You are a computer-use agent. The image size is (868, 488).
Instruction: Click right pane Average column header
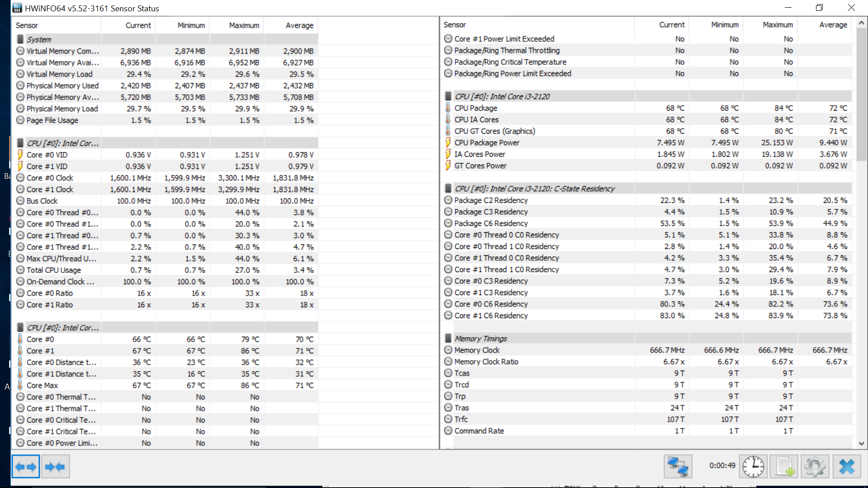tap(825, 25)
